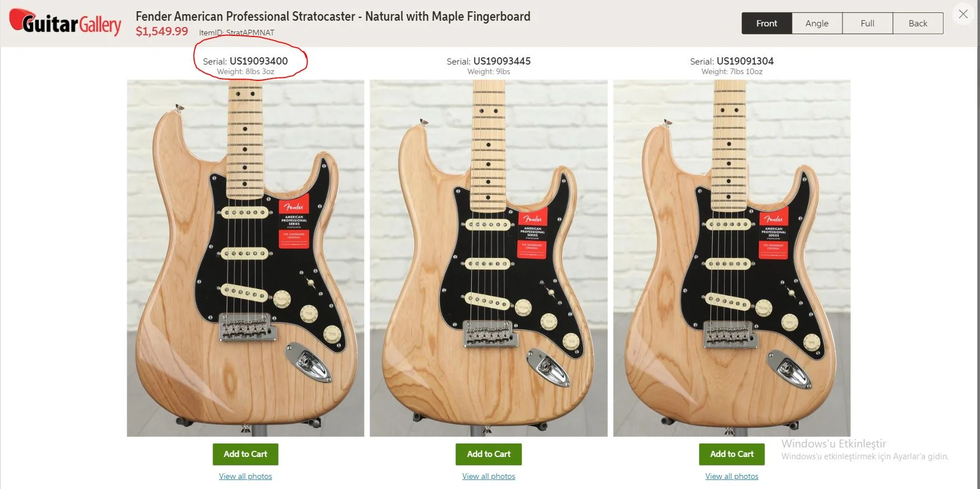Open the photo of the 7lbs 10oz guitar
The height and width of the screenshot is (489, 980).
pos(731,258)
